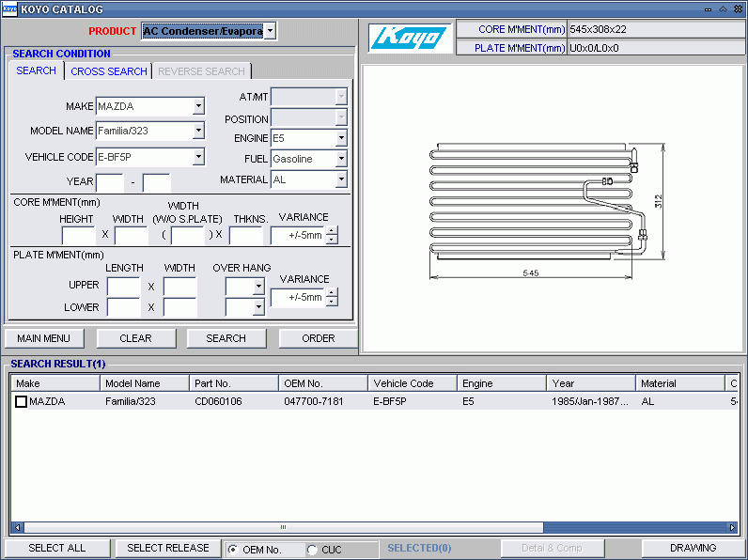Click the core WIDTH input field
748x560 pixels.
[x=132, y=235]
